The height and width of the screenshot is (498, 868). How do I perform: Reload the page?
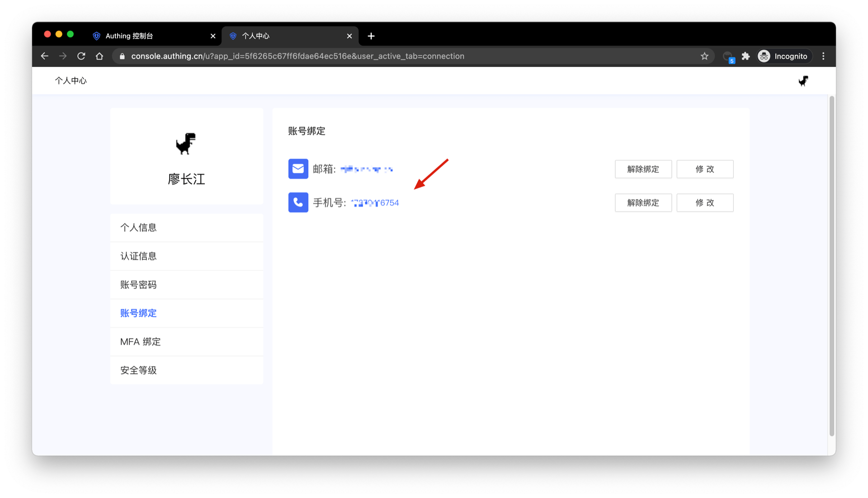pos(81,56)
